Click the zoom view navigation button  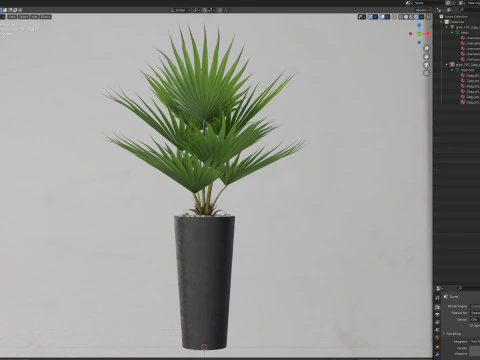[427, 48]
